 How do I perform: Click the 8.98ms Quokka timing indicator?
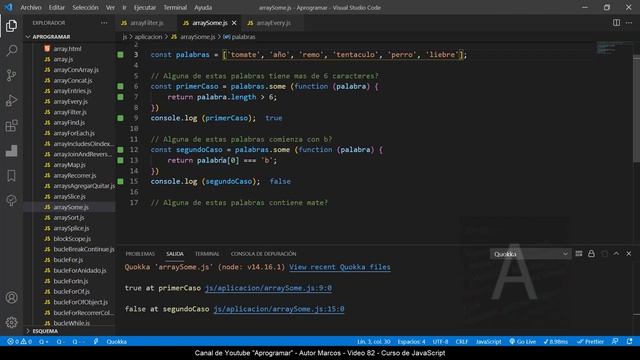556,342
